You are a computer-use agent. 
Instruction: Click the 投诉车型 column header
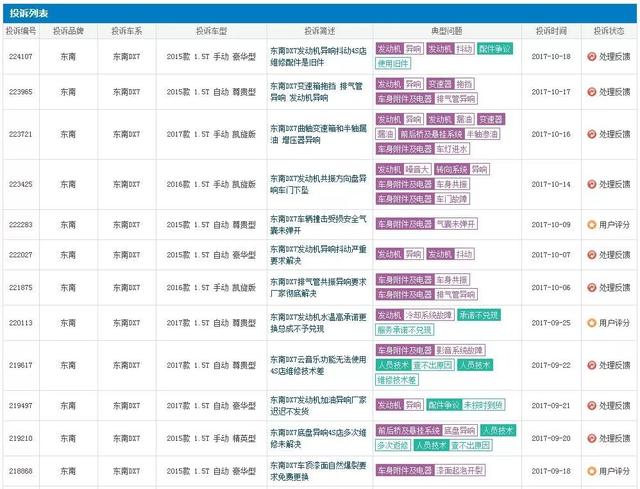point(211,31)
